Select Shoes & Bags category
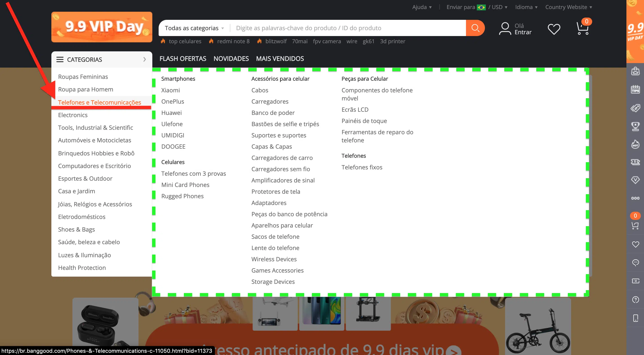644x355 pixels. 76,229
